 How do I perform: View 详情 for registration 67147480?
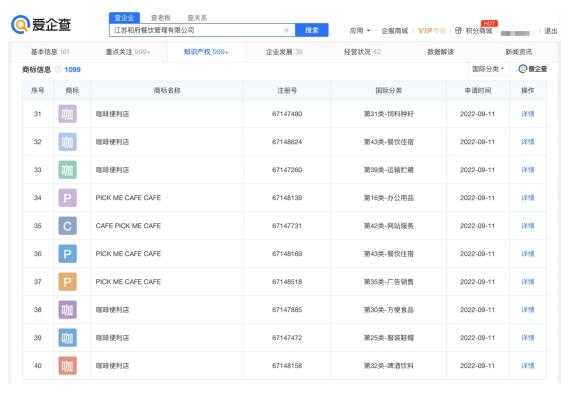527,114
